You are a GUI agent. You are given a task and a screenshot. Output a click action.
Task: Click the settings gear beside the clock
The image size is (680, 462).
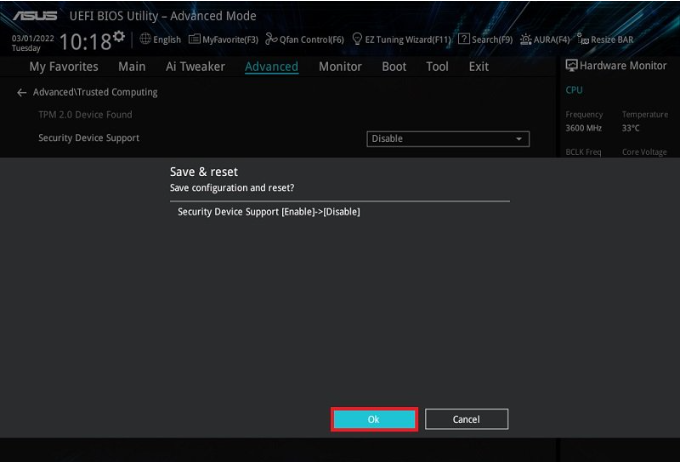(118, 36)
